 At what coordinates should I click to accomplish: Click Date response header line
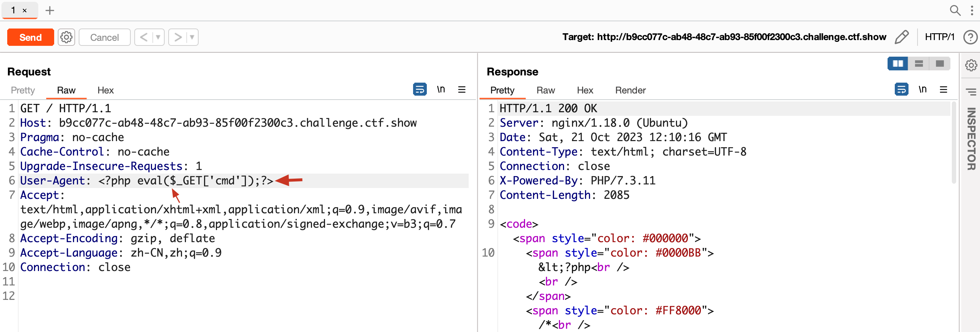pos(613,137)
